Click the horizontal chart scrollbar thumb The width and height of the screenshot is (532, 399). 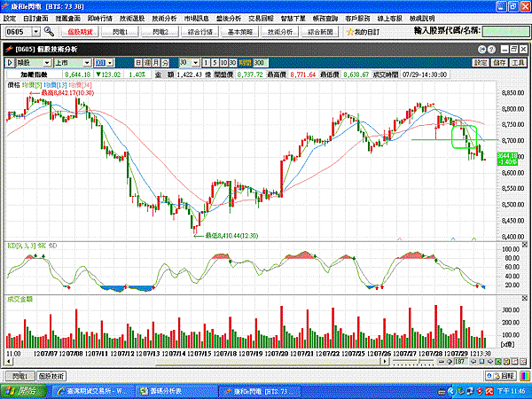coord(268,362)
